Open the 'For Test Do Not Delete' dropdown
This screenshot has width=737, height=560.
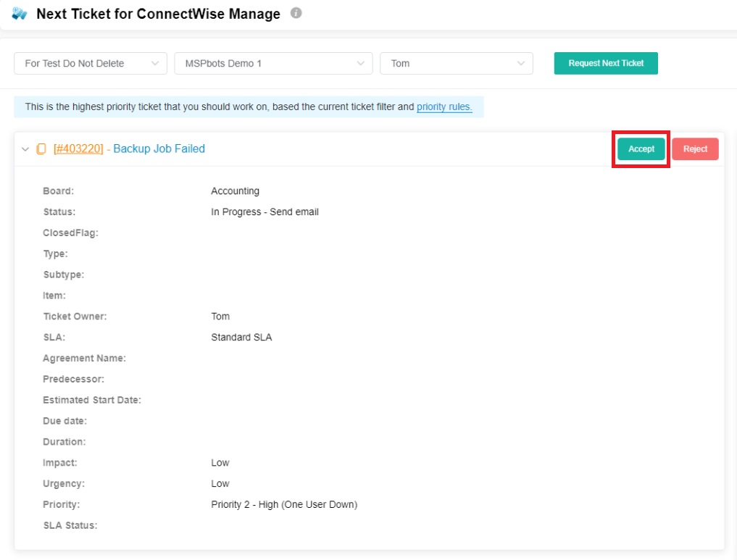[x=91, y=64]
